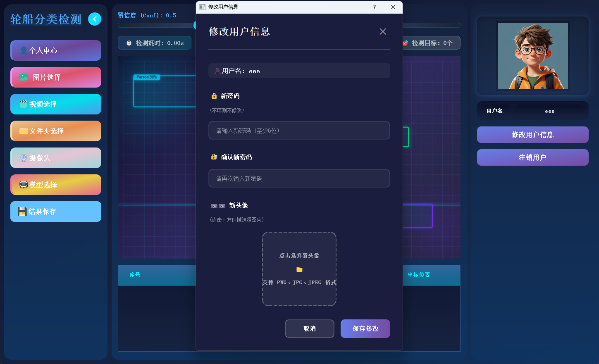The width and height of the screenshot is (599, 364).
Task: Click the lock icon beside 新密码
Action: [214, 96]
